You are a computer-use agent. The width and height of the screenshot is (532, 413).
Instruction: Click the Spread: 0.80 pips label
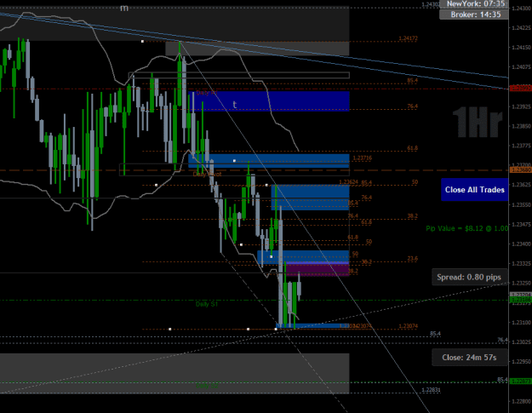469,277
